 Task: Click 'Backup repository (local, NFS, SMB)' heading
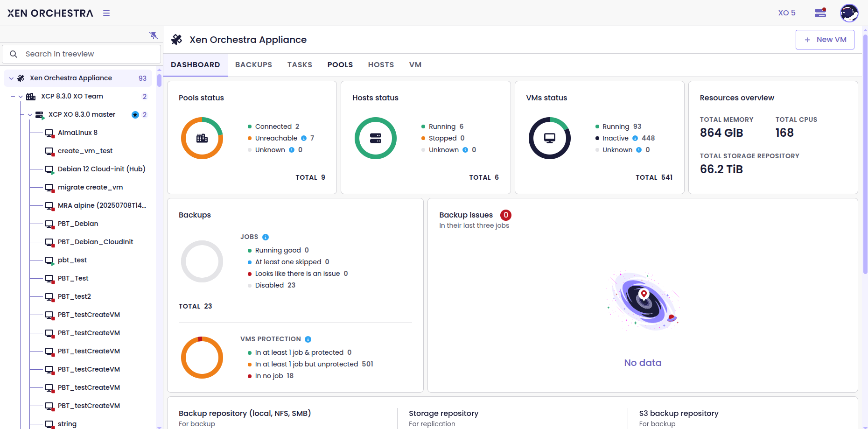[x=245, y=414]
